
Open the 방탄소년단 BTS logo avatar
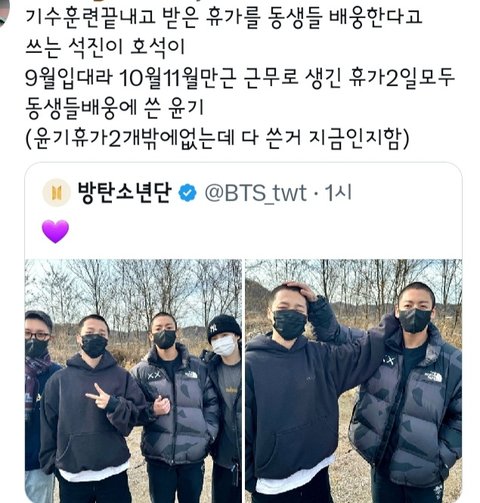coord(56,192)
